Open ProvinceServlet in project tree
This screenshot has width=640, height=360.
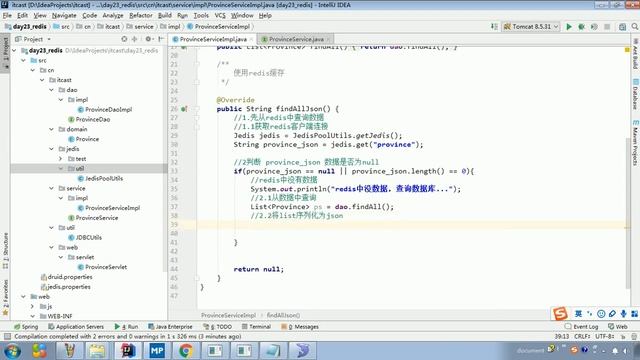click(x=102, y=267)
